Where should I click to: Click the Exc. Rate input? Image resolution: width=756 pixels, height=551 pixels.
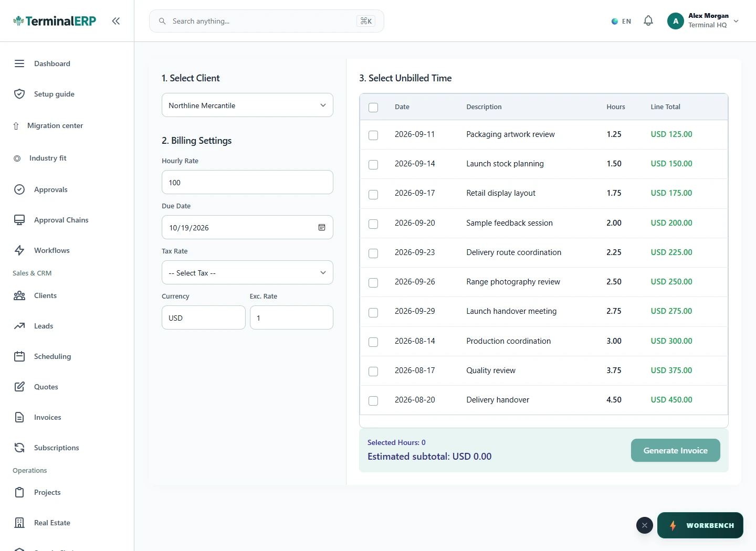coord(291,317)
